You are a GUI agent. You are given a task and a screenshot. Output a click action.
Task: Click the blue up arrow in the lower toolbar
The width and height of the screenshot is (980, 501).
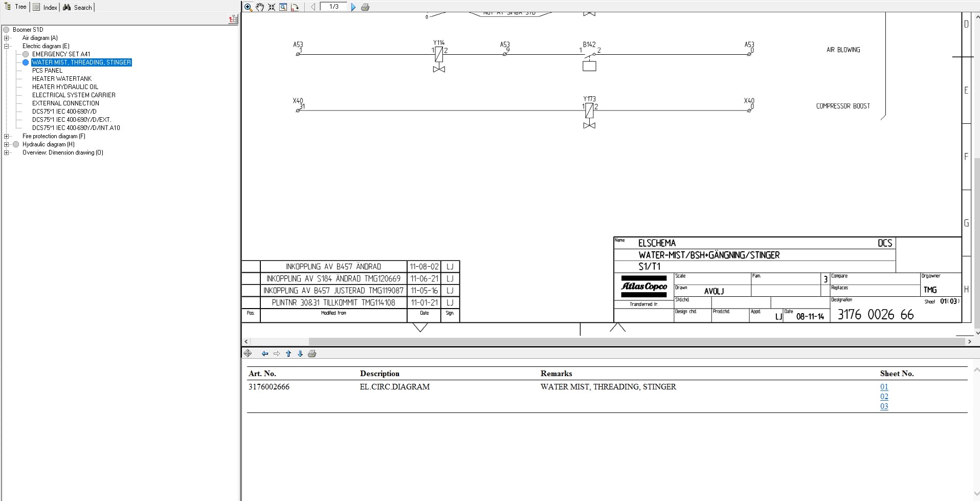288,353
